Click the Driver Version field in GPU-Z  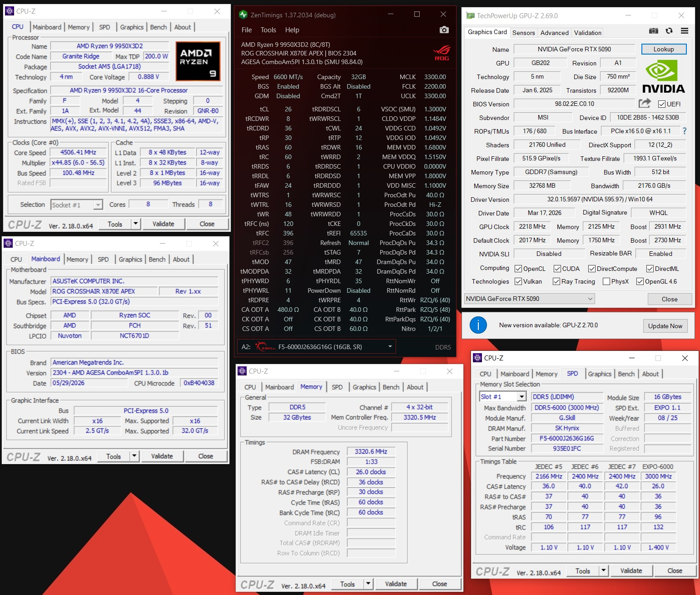tap(600, 199)
